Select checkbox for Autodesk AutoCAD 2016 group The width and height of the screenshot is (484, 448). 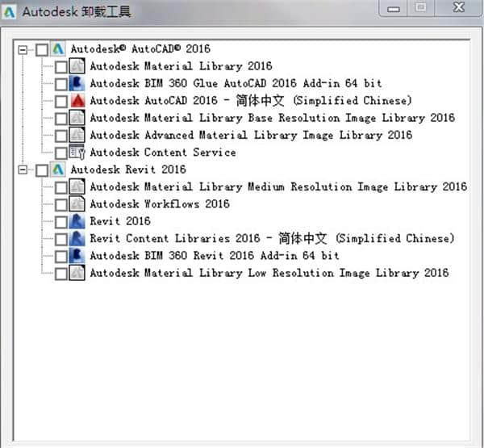click(x=42, y=49)
